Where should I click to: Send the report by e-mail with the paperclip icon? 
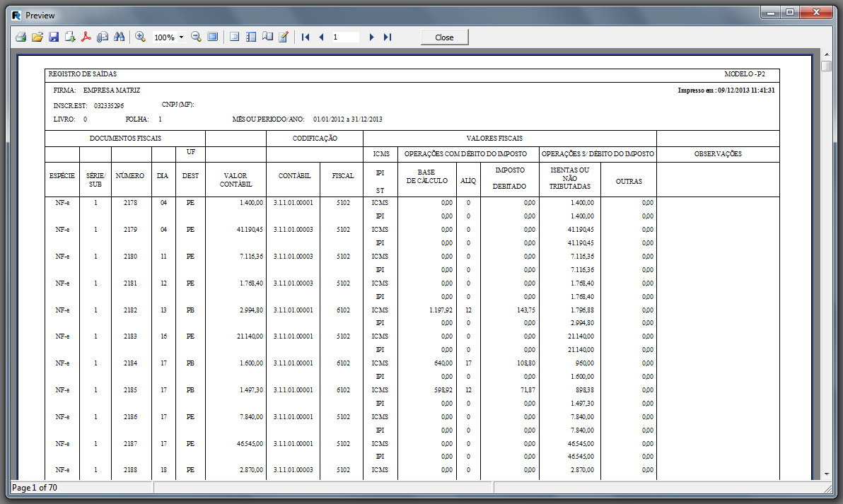pyautogui.click(x=103, y=37)
